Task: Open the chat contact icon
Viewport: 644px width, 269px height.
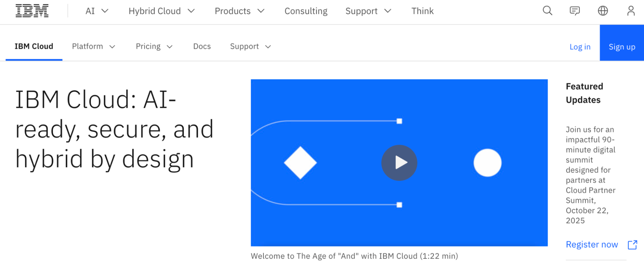Action: (575, 11)
